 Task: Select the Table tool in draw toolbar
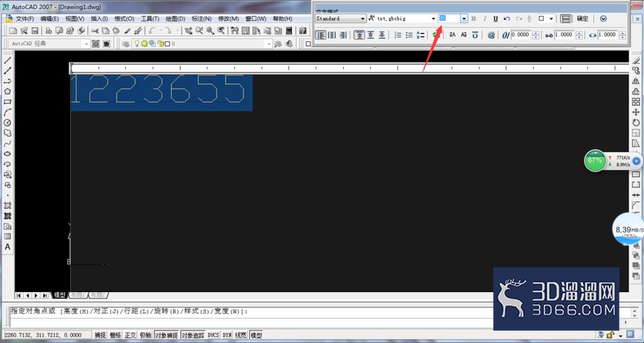pyautogui.click(x=7, y=236)
